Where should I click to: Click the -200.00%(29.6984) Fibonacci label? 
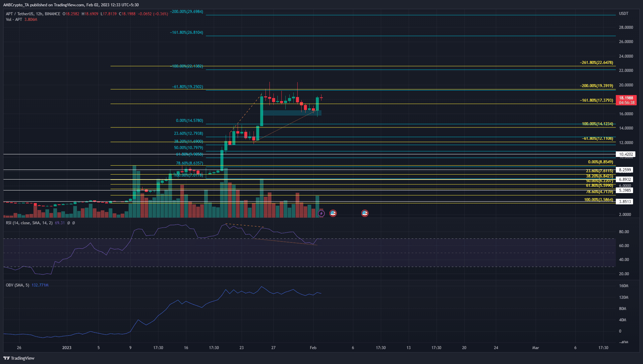tap(187, 12)
